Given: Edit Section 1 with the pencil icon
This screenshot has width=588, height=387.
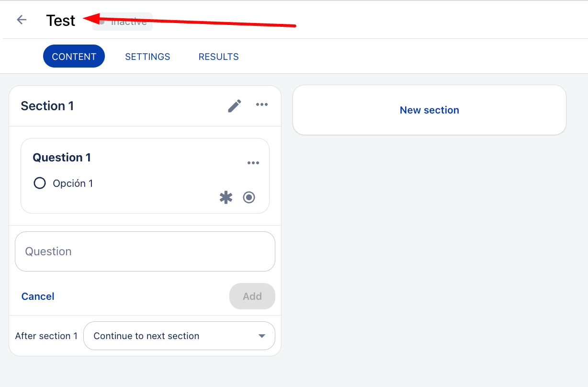Looking at the screenshot, I should 235,105.
